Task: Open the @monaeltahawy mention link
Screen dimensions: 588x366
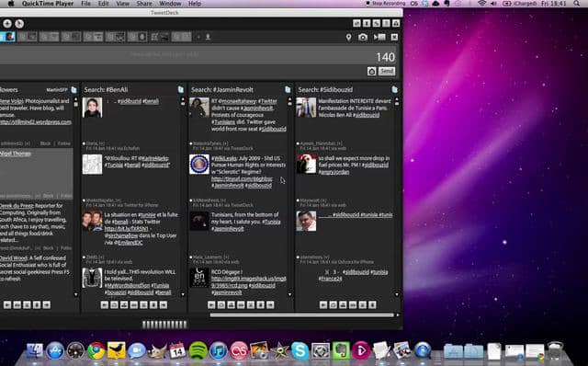Action: coord(237,101)
